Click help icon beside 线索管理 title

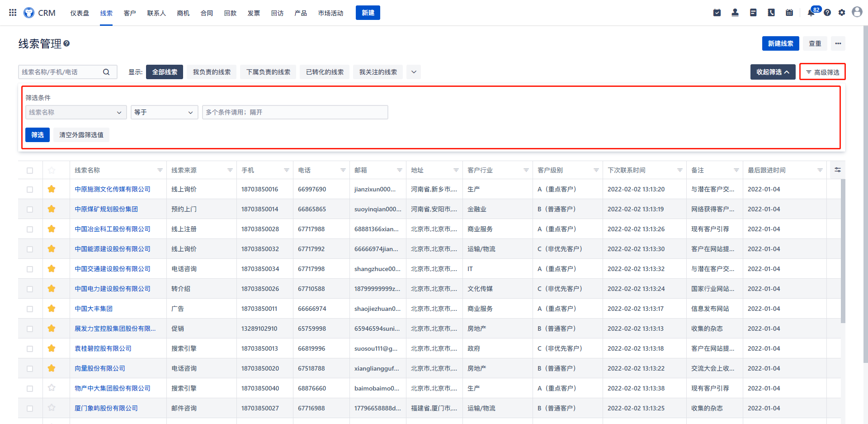coord(66,43)
